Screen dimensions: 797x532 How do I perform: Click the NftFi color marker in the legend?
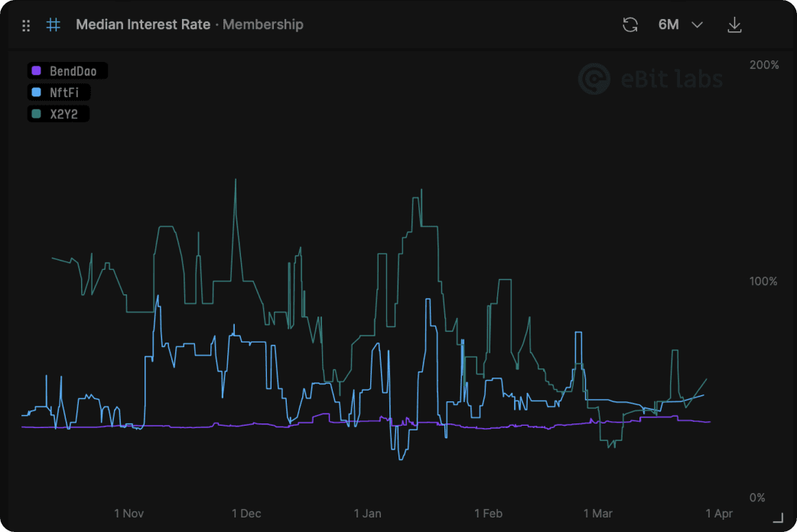[36, 92]
